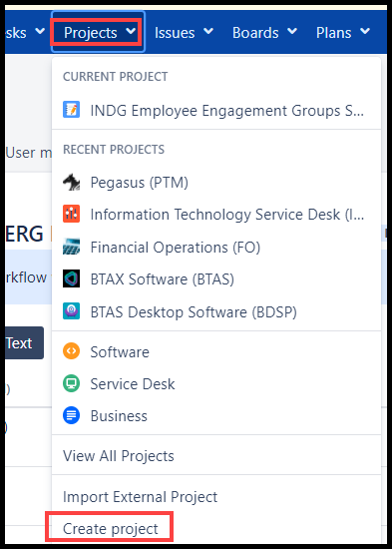This screenshot has height=549, width=392.
Task: Click the Financial Operations (FO) project icon
Action: point(71,247)
